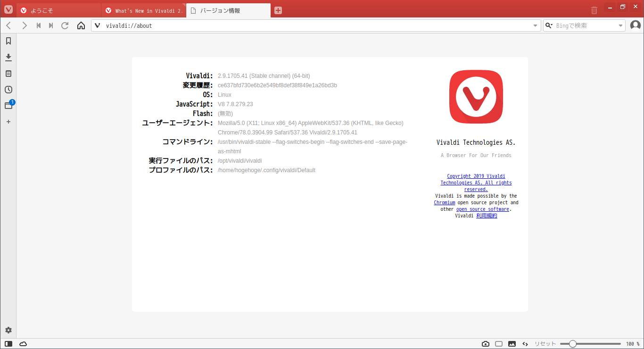
Task: Open the Notes panel
Action: (8, 74)
